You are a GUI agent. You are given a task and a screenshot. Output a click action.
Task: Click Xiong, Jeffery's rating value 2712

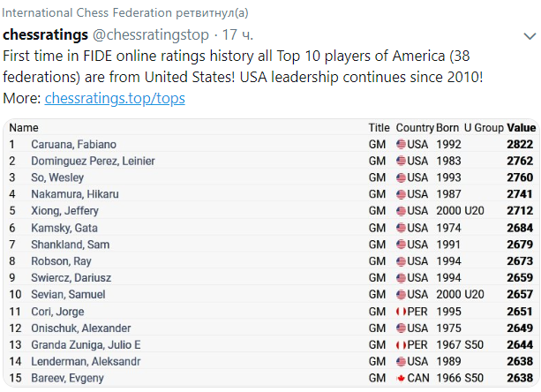521,211
